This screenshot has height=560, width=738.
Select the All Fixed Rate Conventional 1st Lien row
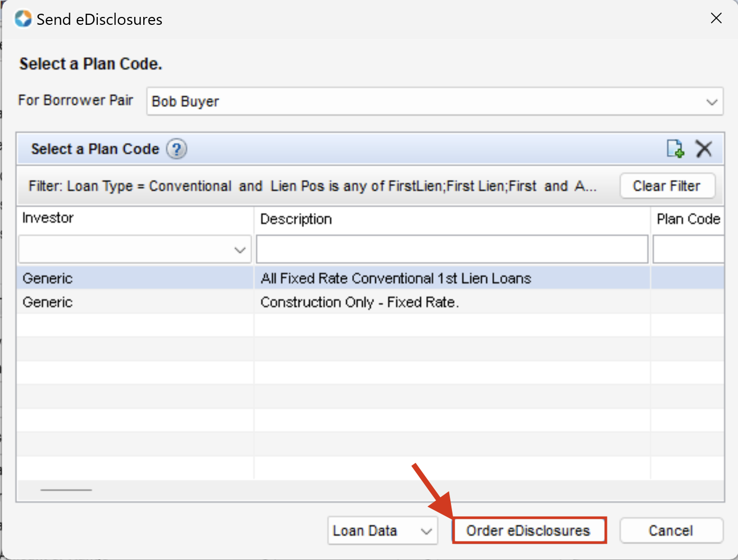point(395,278)
